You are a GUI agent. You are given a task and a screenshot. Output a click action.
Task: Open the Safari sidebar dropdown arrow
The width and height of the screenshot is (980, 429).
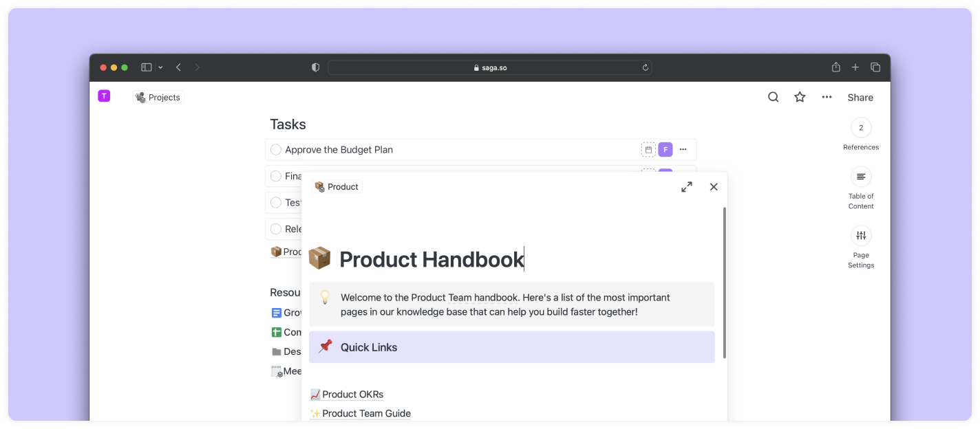160,67
